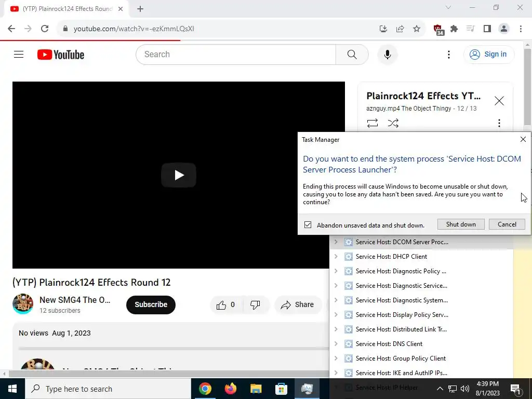Viewport: 532px width, 399px height.
Task: Toggle shuffle playlist icon
Action: pos(393,123)
